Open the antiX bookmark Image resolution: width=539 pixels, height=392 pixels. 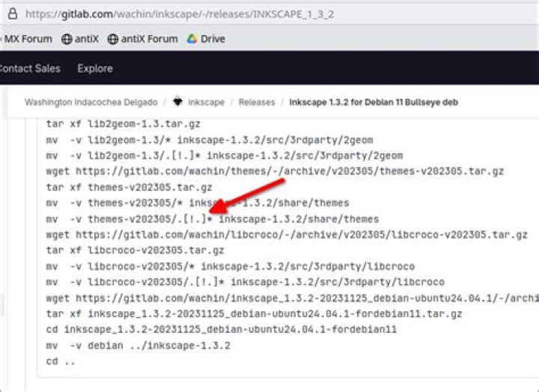click(80, 39)
